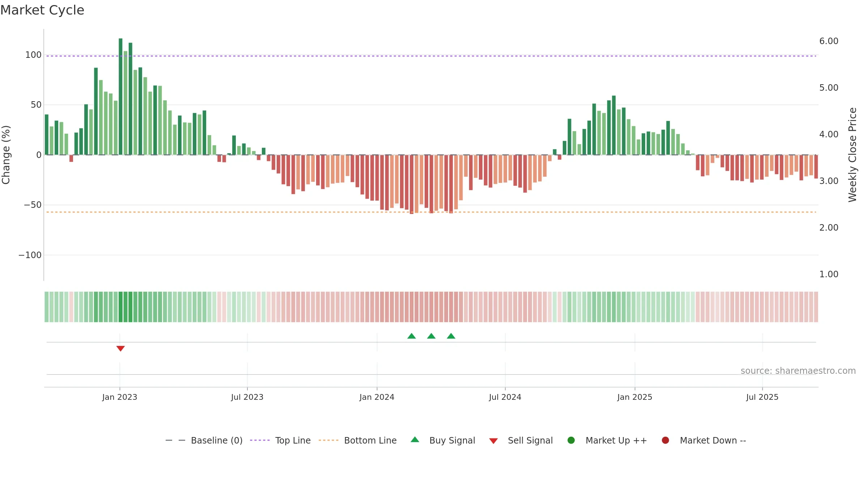Click the Jan 2023 x-axis label

pyautogui.click(x=120, y=397)
